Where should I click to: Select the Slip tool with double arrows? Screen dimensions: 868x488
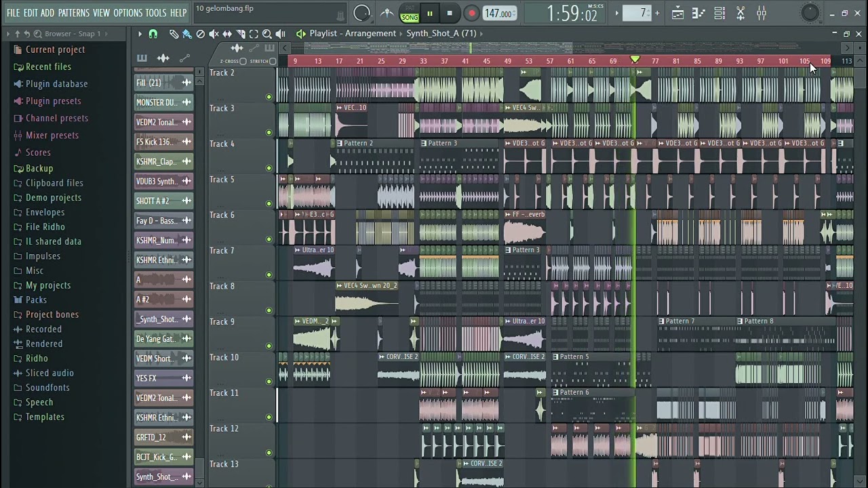227,34
